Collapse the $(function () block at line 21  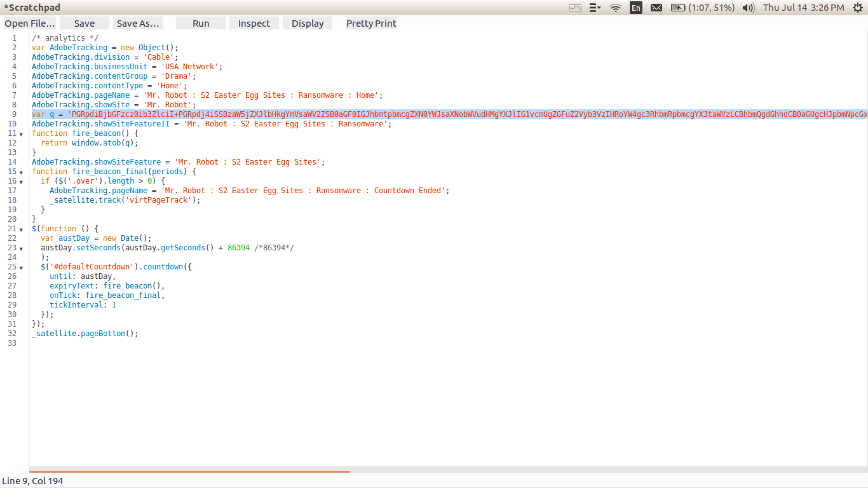(21, 229)
